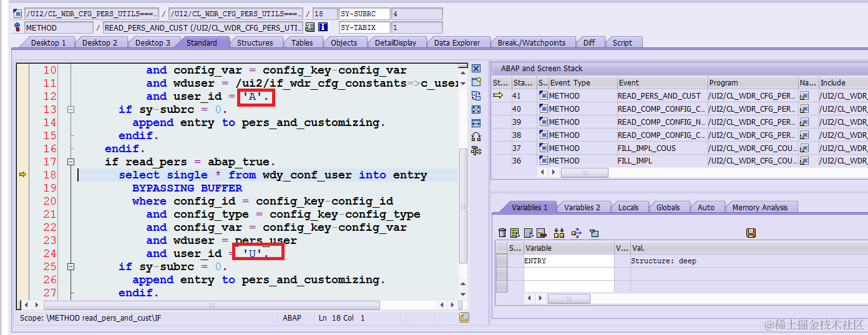This screenshot has width=868, height=335.
Task: Collapse the if block at line 25
Action: (71, 266)
